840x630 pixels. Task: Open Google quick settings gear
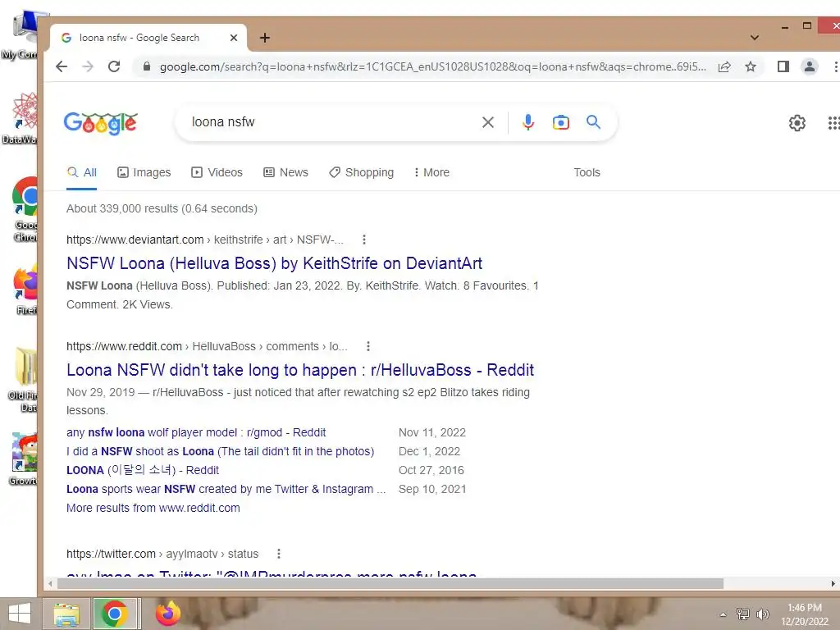click(x=797, y=123)
